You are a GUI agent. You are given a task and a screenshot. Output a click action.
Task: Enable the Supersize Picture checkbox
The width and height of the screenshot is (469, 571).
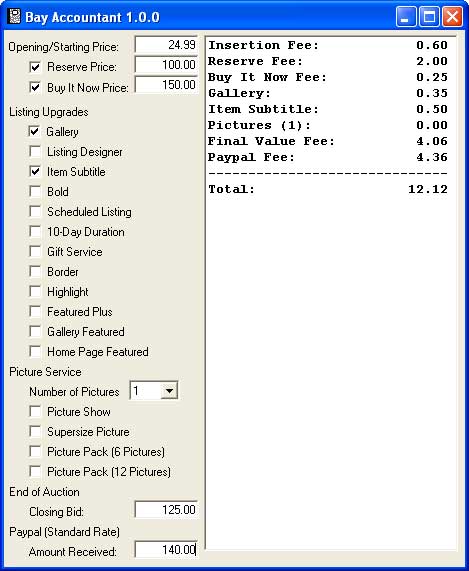[x=35, y=432]
